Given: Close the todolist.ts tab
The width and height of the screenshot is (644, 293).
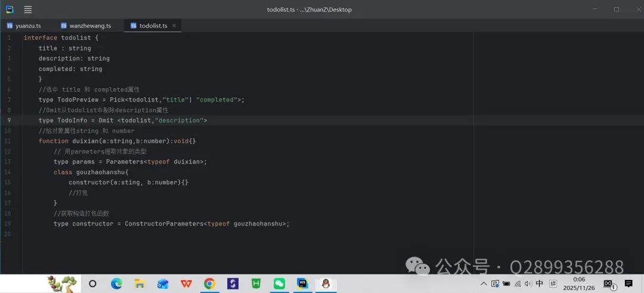Looking at the screenshot, I should point(174,26).
